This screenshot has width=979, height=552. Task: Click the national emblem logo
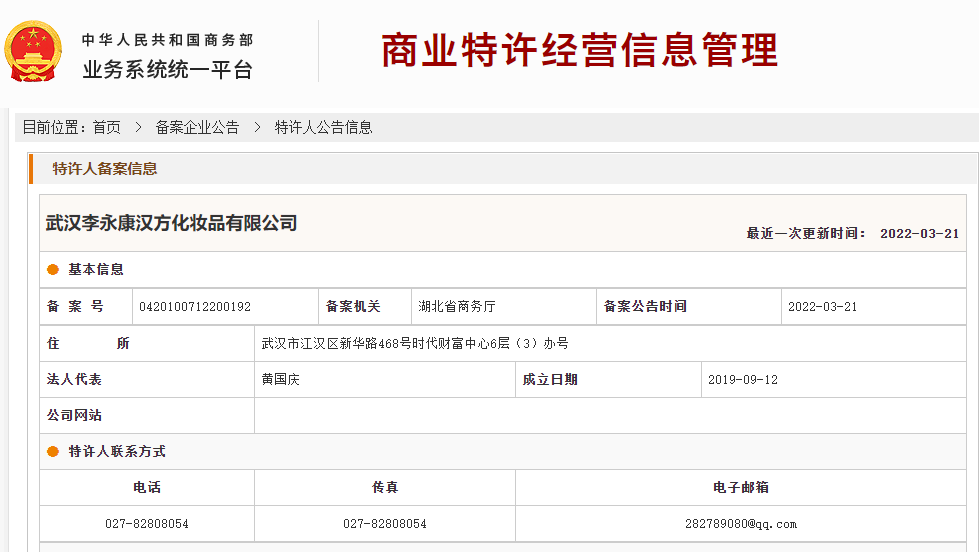tap(33, 52)
